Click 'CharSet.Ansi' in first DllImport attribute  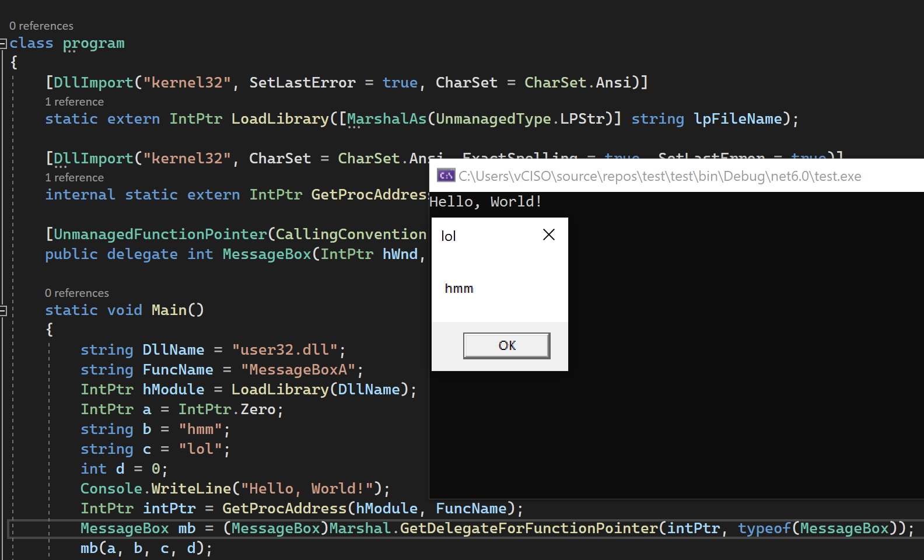[577, 83]
